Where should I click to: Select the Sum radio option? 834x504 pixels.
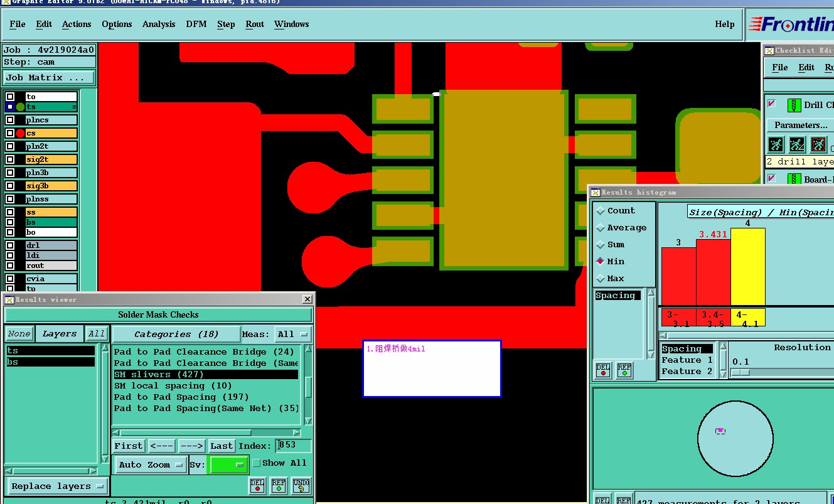coord(601,245)
